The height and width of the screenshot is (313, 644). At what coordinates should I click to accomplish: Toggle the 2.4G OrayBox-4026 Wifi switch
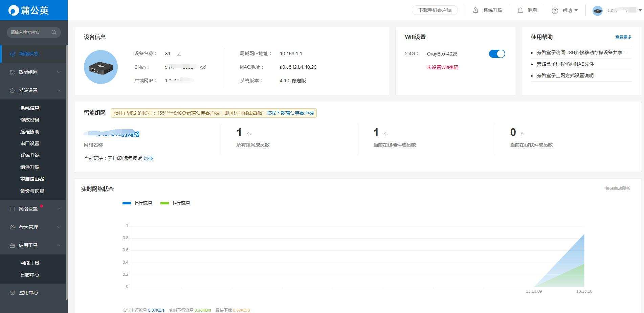point(497,53)
